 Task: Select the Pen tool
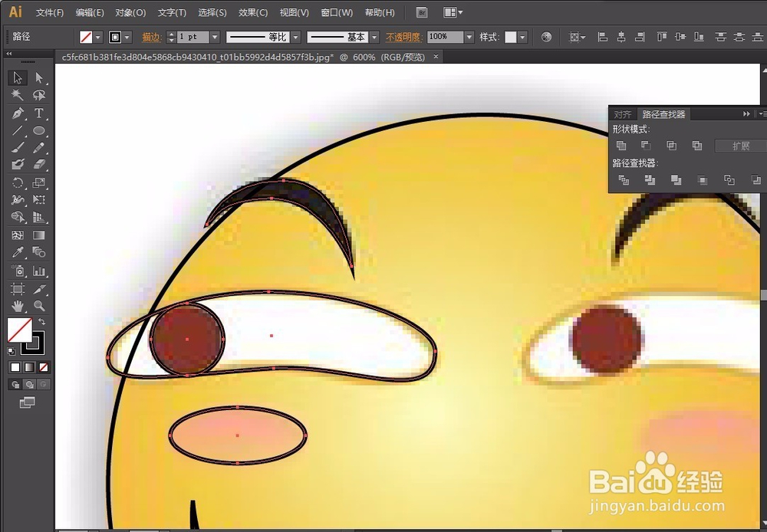(18, 113)
